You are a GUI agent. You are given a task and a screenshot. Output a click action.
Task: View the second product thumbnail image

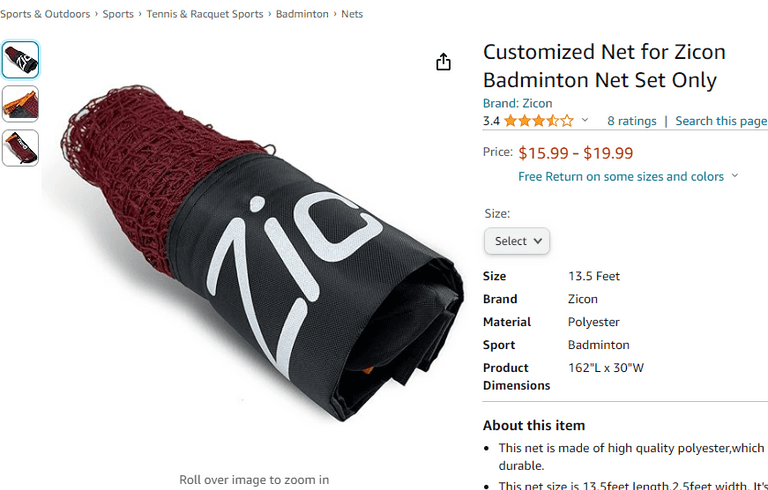click(20, 104)
